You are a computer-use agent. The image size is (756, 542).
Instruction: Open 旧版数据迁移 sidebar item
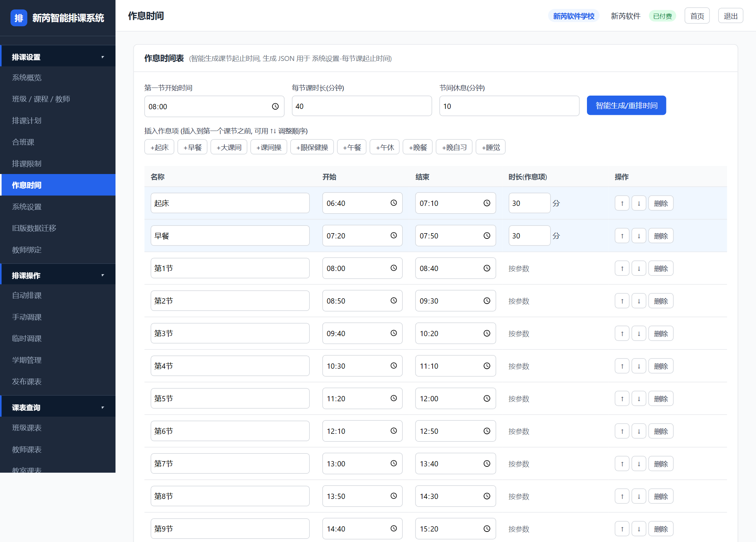[58, 228]
